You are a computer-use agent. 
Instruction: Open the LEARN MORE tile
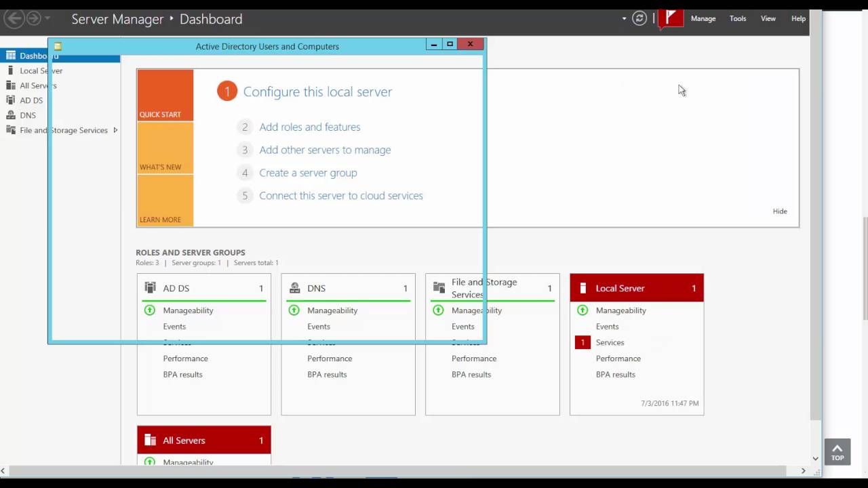(165, 201)
